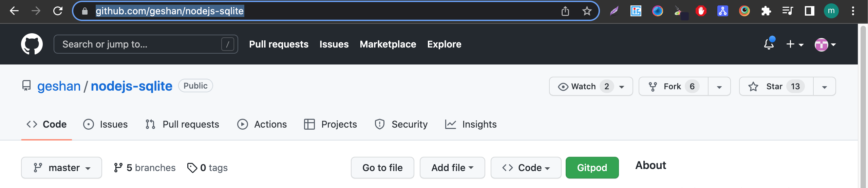Open the purple feather extension icon
The height and width of the screenshot is (188, 868).
614,11
